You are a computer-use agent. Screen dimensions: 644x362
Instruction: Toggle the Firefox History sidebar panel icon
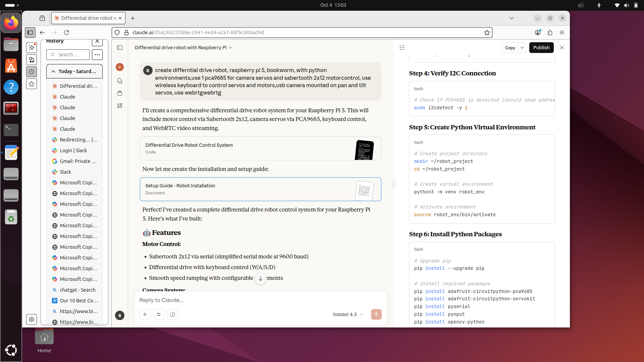[32, 72]
